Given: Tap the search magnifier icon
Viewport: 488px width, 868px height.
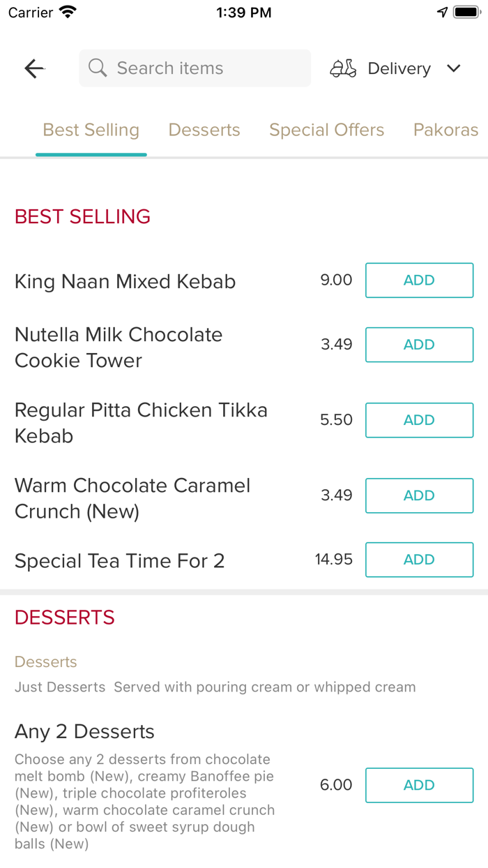Looking at the screenshot, I should [x=98, y=68].
